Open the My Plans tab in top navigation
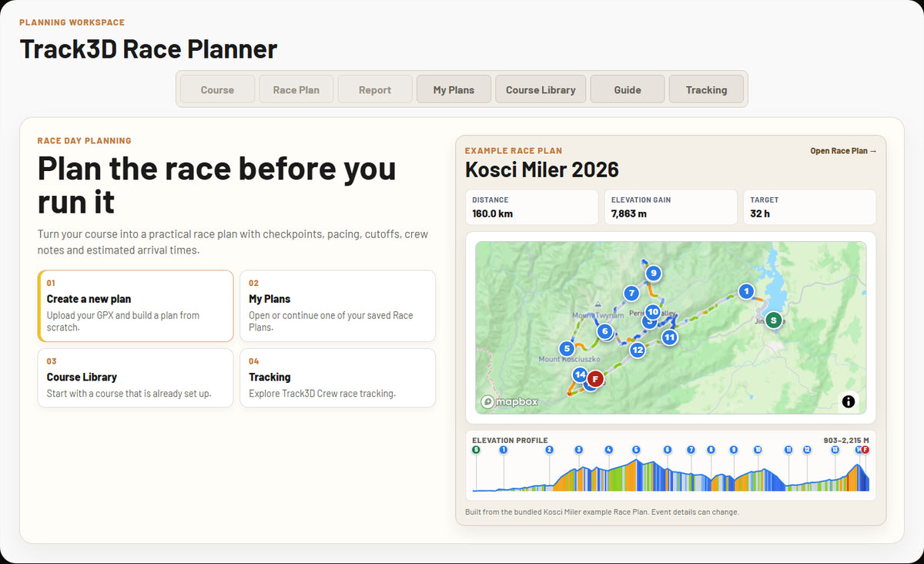Viewport: 924px width, 564px height. 454,89
